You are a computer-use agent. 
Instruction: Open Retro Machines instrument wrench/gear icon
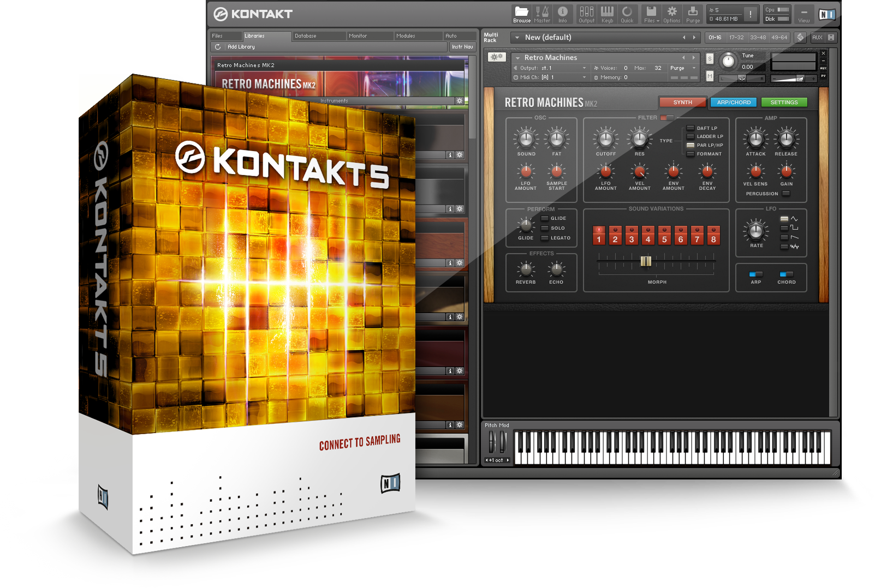(497, 57)
